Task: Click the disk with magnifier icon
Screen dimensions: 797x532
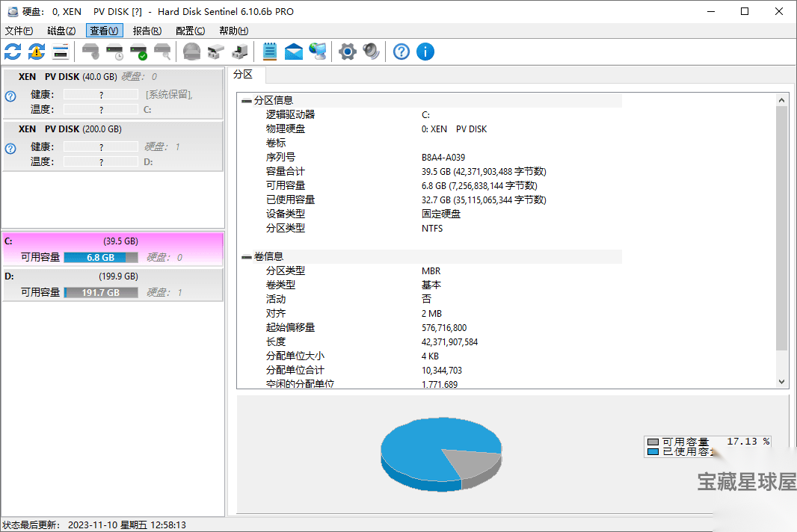Action: (x=163, y=52)
